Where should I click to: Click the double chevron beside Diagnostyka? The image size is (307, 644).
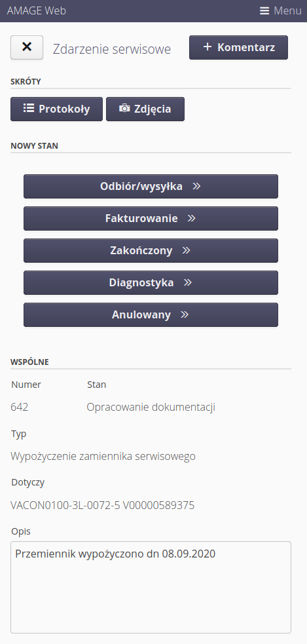[x=188, y=282]
